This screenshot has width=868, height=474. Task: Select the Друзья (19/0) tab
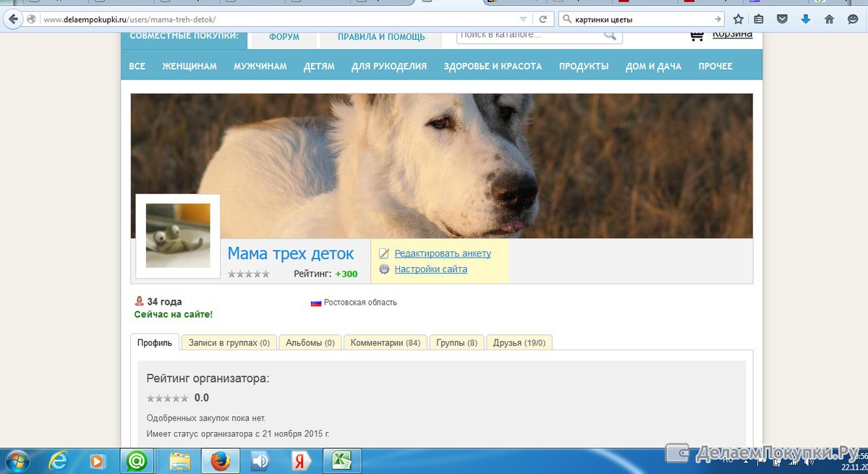pyautogui.click(x=519, y=343)
